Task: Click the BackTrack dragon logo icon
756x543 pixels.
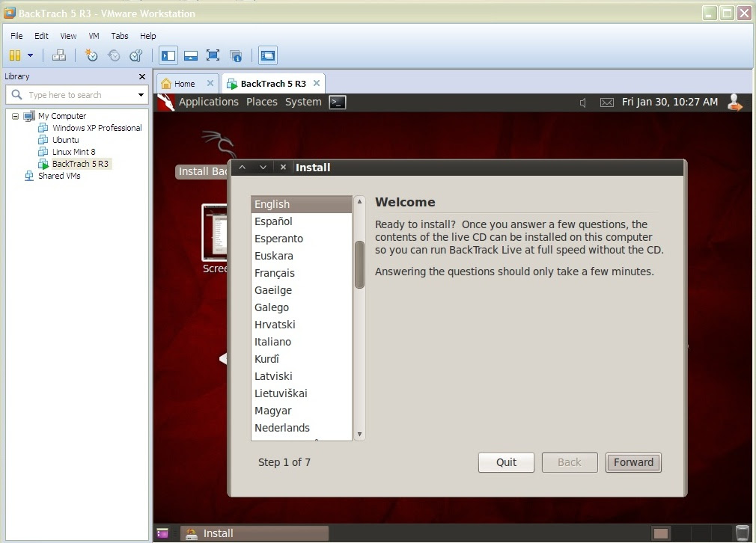Action: [165, 102]
